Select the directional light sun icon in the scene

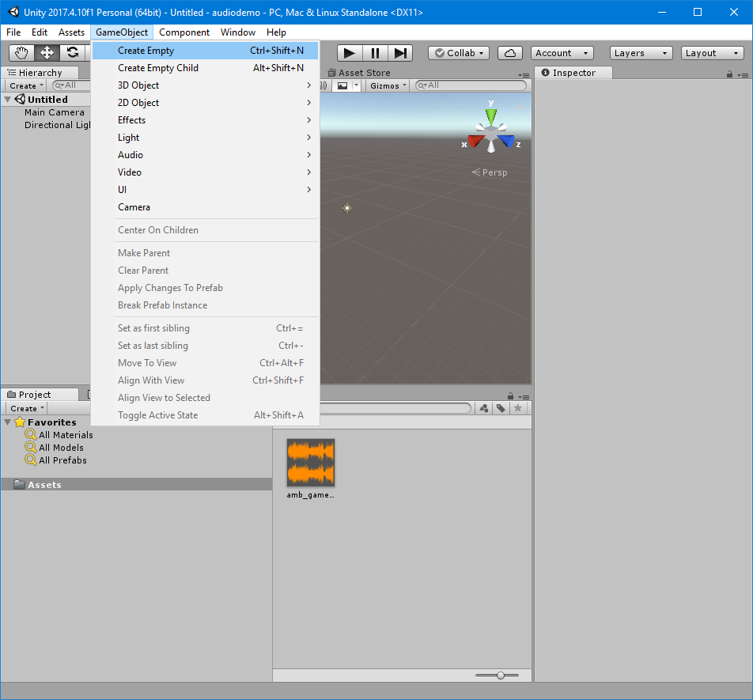click(347, 208)
